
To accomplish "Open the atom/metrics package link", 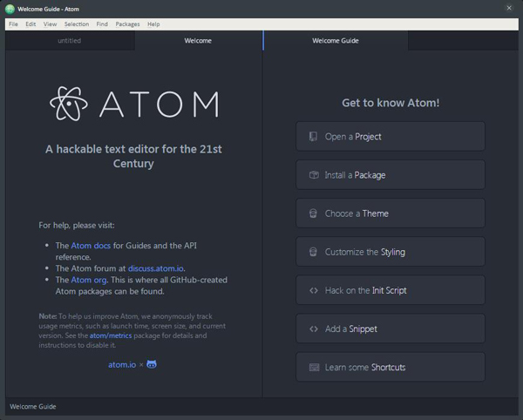I will [x=111, y=335].
